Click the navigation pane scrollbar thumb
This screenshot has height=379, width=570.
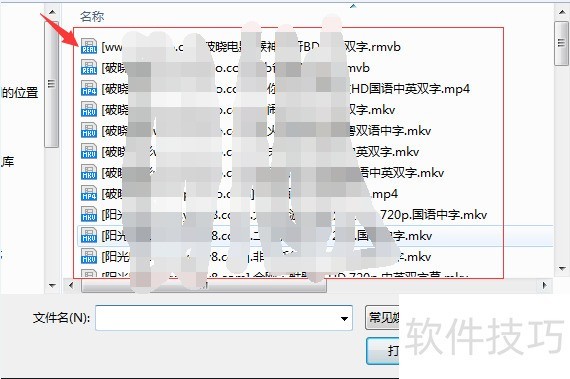(x=52, y=84)
